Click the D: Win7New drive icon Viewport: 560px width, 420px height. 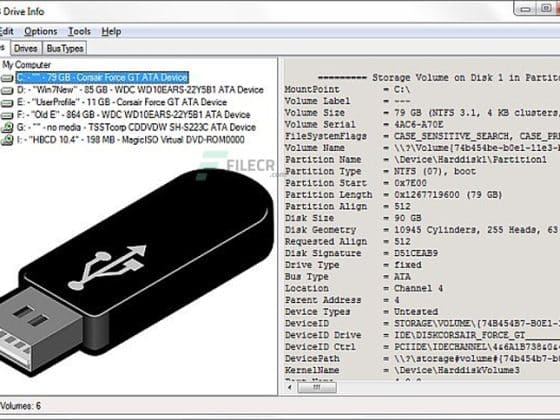[x=7, y=90]
